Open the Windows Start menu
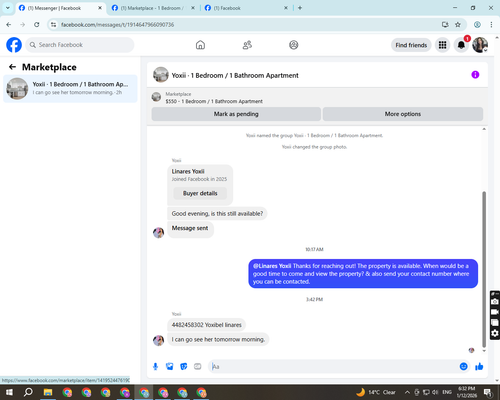 click(9, 392)
